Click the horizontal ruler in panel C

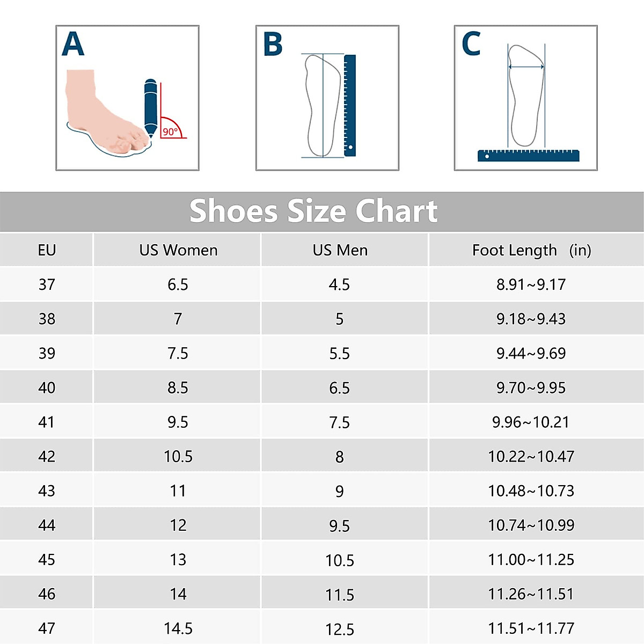pyautogui.click(x=528, y=155)
